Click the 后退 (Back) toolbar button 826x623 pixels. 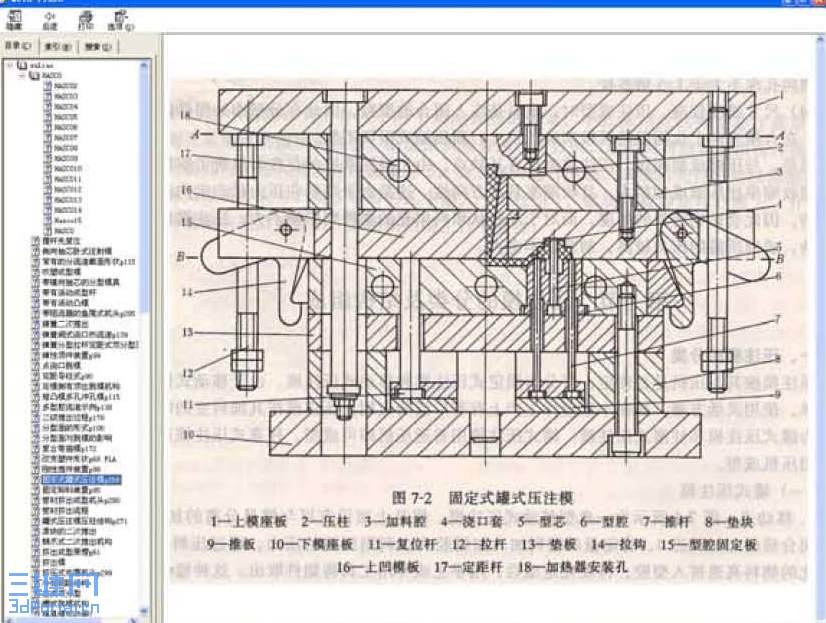pyautogui.click(x=50, y=20)
